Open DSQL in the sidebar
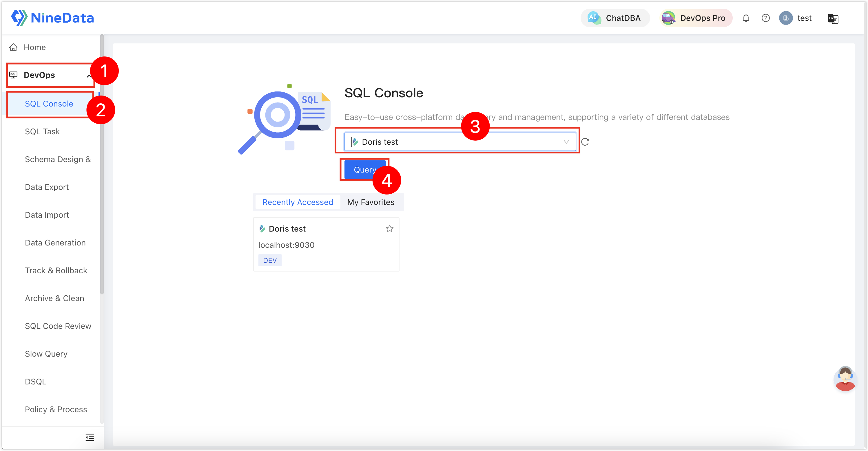 35,381
